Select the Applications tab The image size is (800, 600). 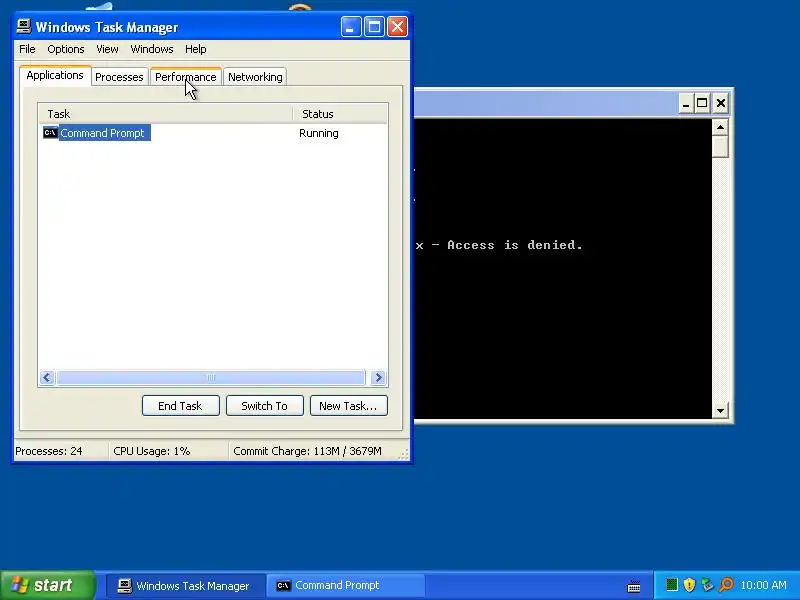[55, 76]
